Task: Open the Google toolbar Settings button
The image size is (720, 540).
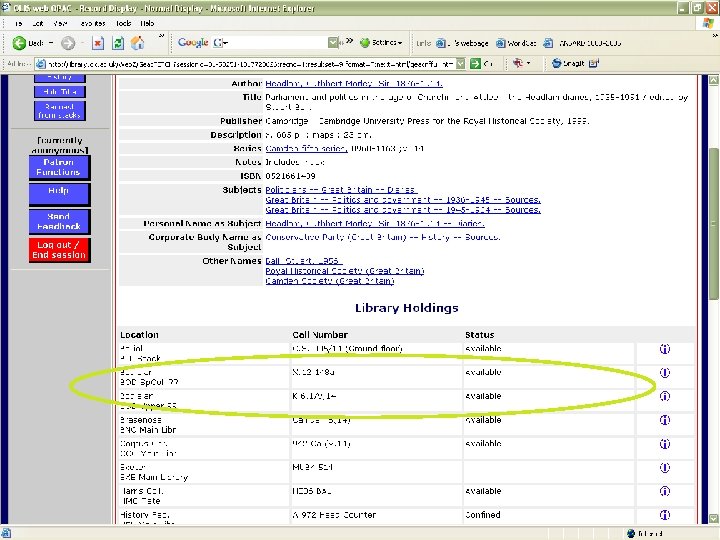Action: pos(381,43)
